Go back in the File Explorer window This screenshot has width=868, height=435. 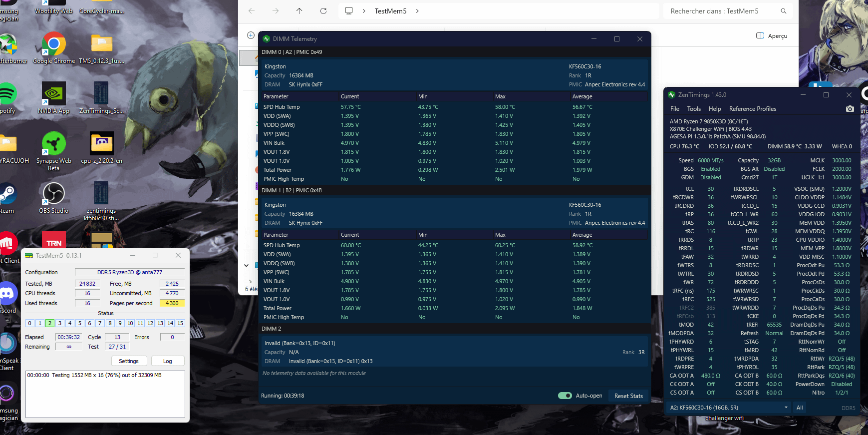point(252,11)
